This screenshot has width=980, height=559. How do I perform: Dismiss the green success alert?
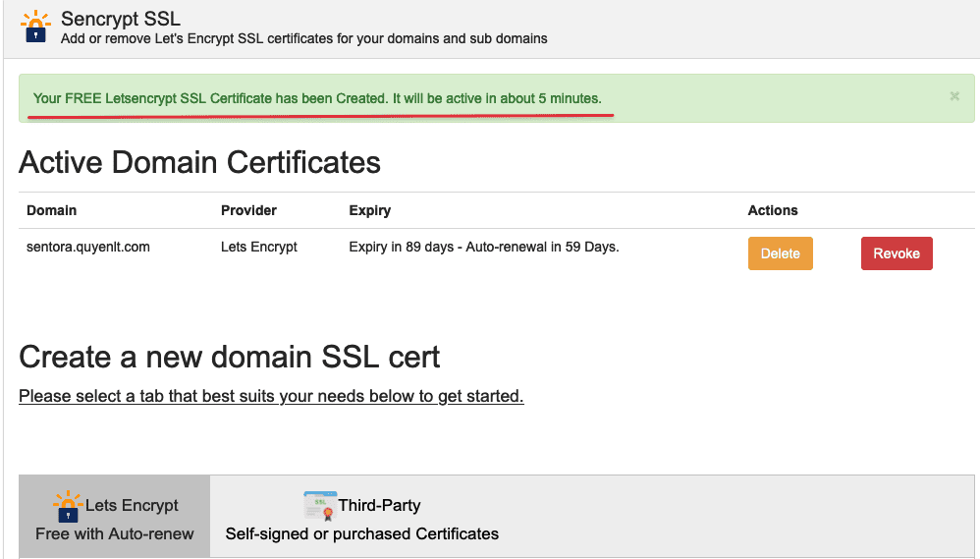tap(953, 96)
